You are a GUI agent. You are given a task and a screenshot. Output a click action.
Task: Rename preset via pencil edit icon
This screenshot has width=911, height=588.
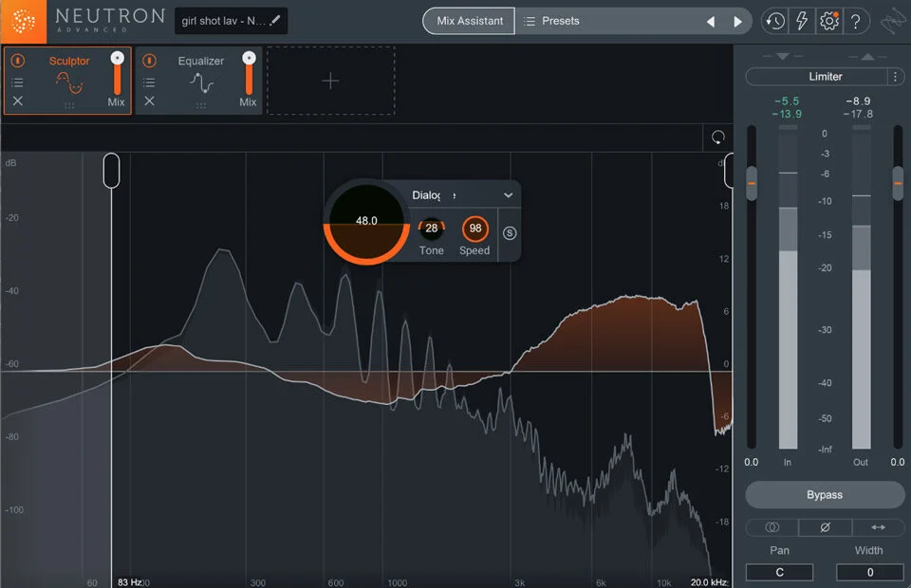[x=275, y=20]
